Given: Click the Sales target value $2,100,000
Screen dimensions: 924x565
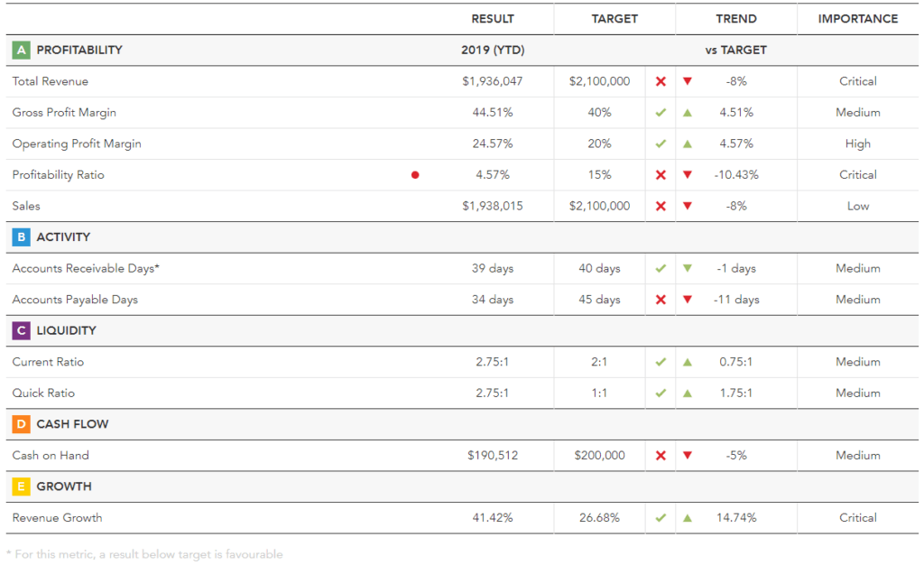Looking at the screenshot, I should (600, 207).
